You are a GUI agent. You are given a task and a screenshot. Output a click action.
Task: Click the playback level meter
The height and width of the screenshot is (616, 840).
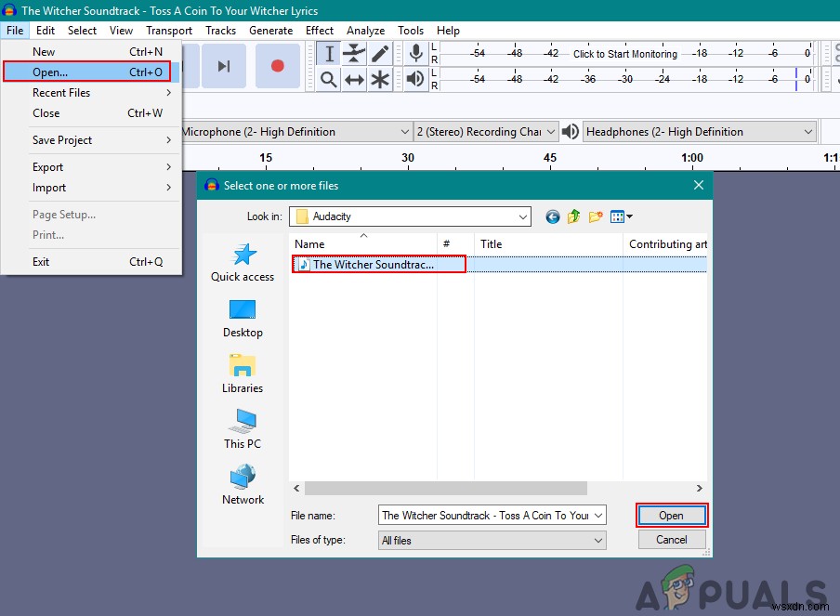625,79
